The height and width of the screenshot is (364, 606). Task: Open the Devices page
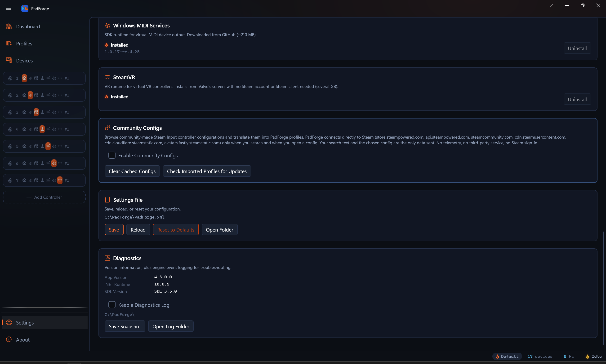pyautogui.click(x=45, y=61)
